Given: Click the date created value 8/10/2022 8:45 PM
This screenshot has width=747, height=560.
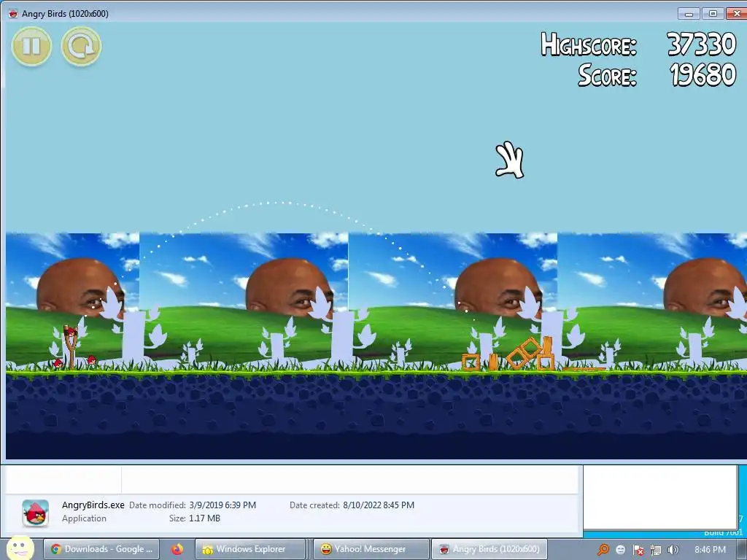Looking at the screenshot, I should click(x=379, y=505).
